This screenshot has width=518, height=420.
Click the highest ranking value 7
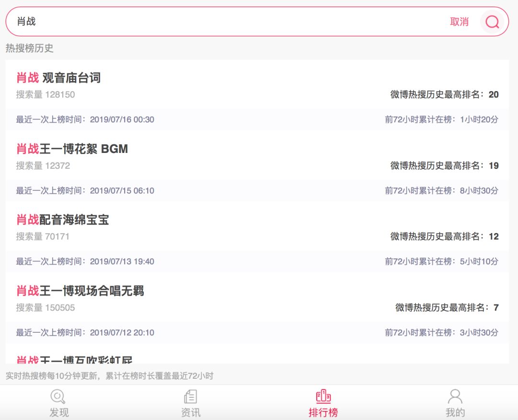[x=496, y=308]
